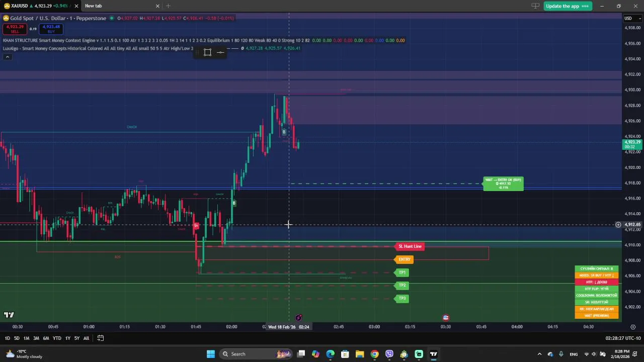Click the red HTF status row in dashboard
This screenshot has height=362, width=644.
(597, 282)
